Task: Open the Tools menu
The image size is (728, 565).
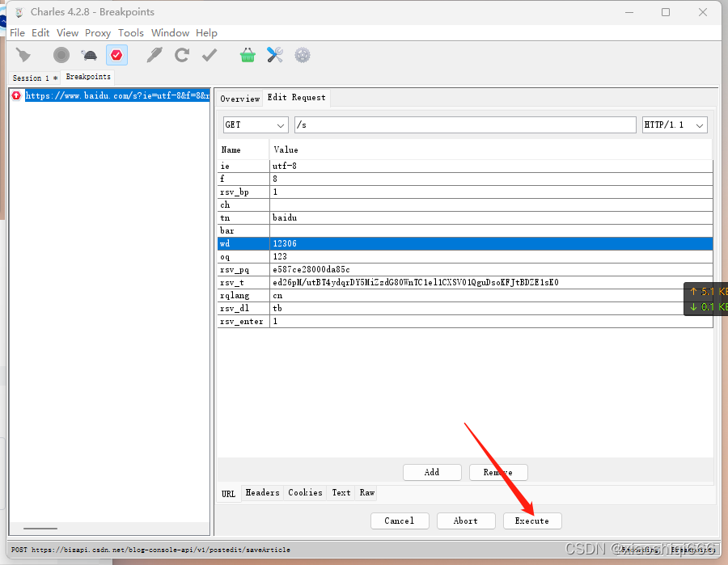Action: [131, 33]
